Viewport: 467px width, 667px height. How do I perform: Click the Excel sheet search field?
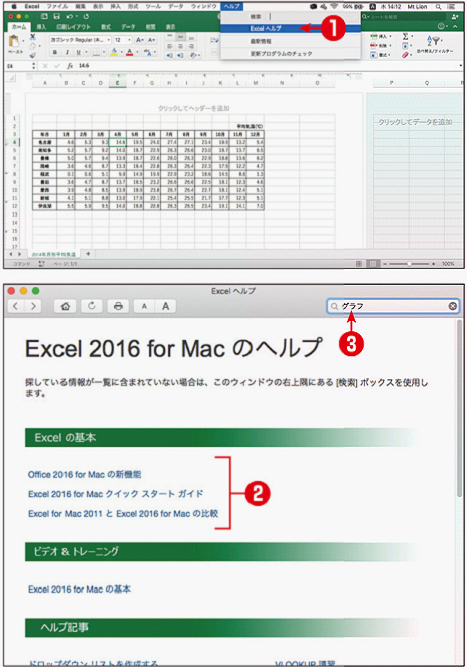(403, 17)
